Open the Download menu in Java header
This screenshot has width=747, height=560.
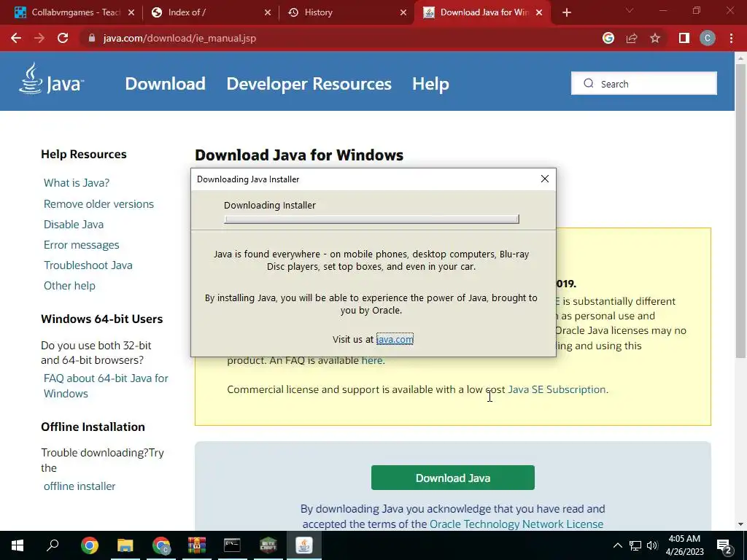tap(165, 84)
